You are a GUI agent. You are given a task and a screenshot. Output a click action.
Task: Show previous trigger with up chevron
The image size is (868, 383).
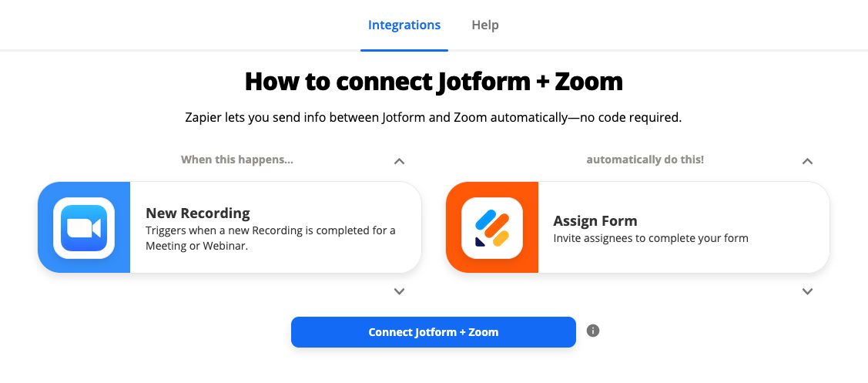[x=399, y=161]
